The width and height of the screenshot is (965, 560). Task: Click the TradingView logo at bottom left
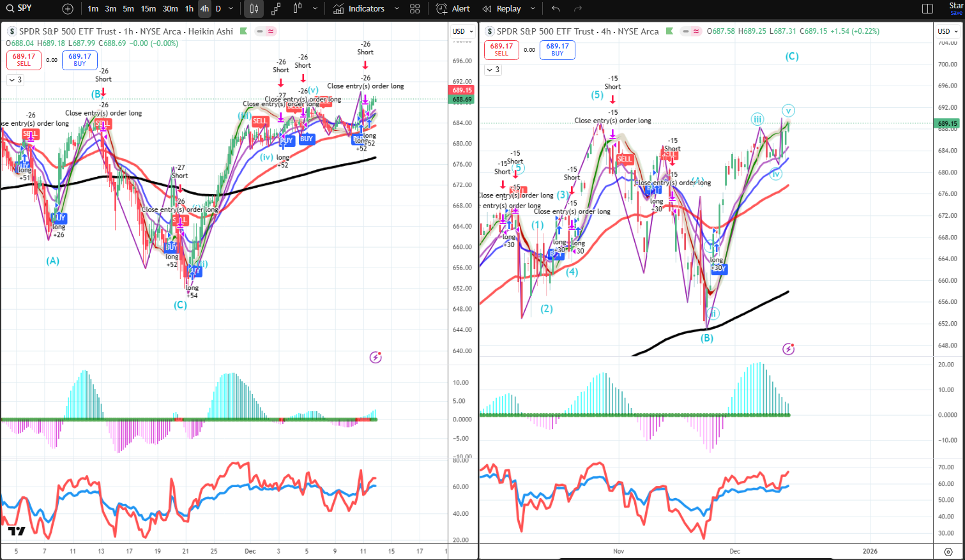click(x=17, y=531)
